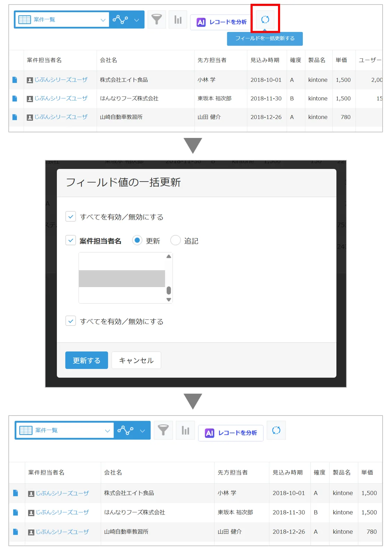Image resolution: width=392 pixels, height=558 pixels.
Task: Click the 確度 column header in bottom table
Action: 319,473
